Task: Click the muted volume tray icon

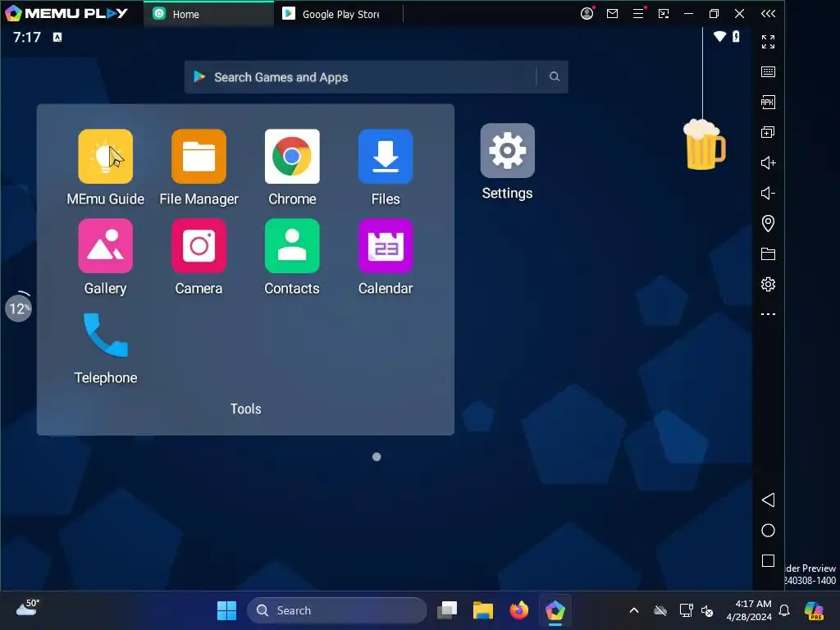Action: [707, 610]
